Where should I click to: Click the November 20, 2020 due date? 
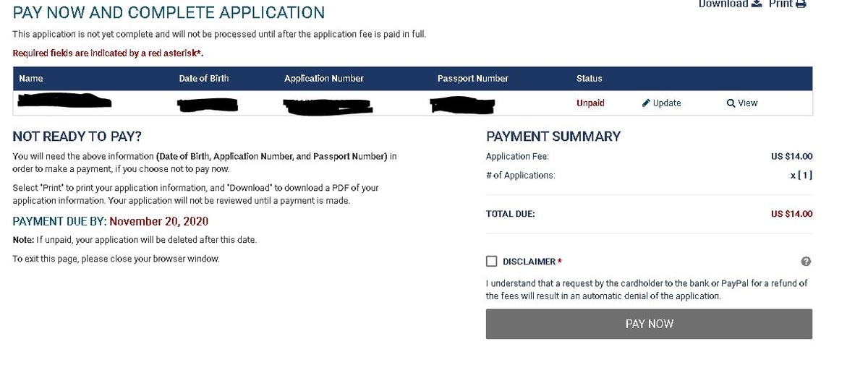(x=158, y=221)
